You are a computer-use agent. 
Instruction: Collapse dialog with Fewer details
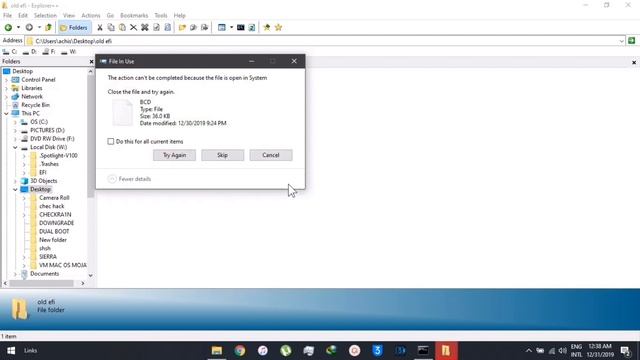pos(129,179)
